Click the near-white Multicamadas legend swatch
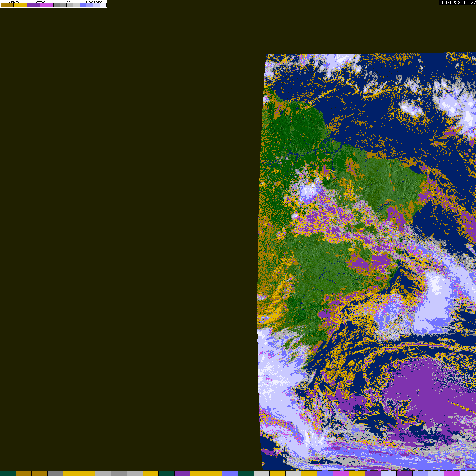476x476 pixels. 103,5
